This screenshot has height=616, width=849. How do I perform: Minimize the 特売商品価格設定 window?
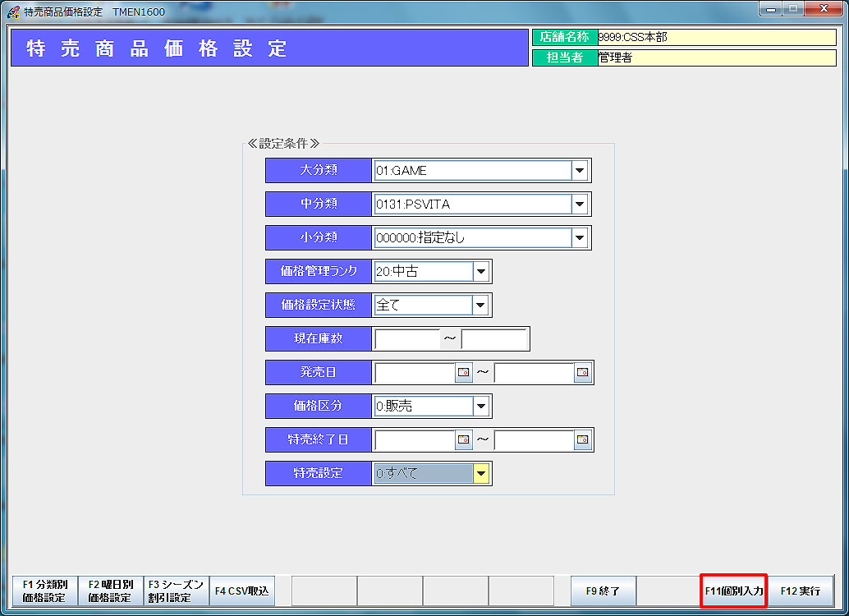point(770,9)
